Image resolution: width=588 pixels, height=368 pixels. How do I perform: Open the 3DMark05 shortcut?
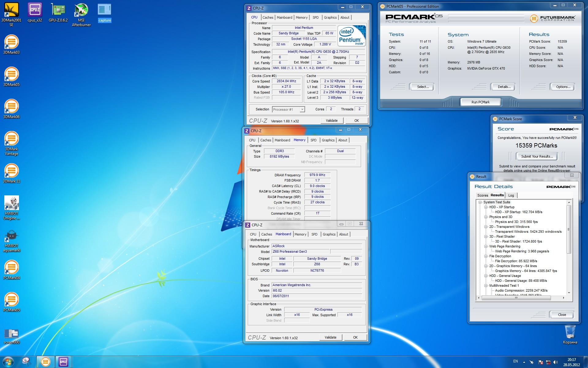point(11,77)
